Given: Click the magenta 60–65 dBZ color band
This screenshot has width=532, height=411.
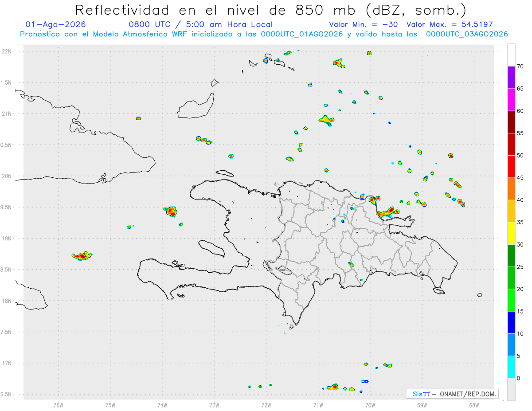Looking at the screenshot, I should coord(511,100).
